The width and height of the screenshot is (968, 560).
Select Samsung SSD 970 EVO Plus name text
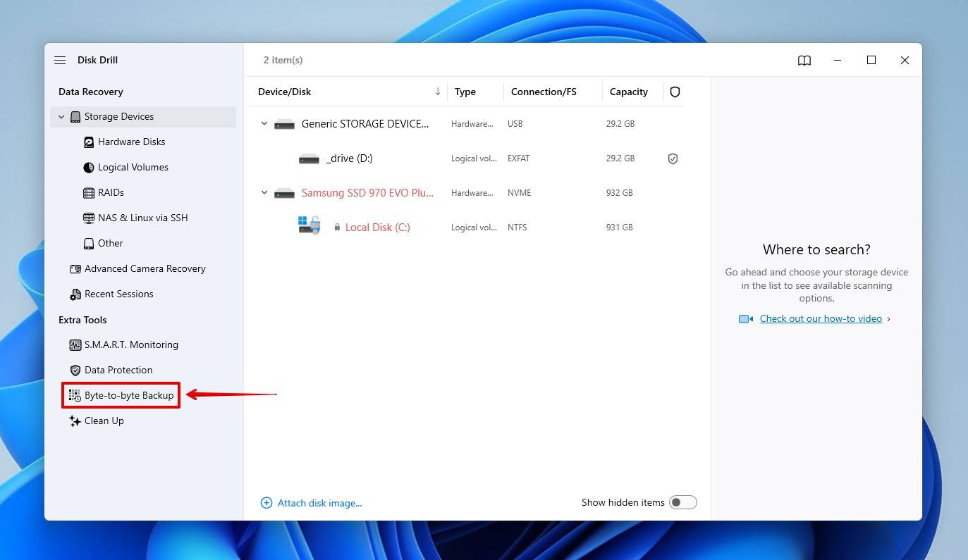click(x=368, y=193)
